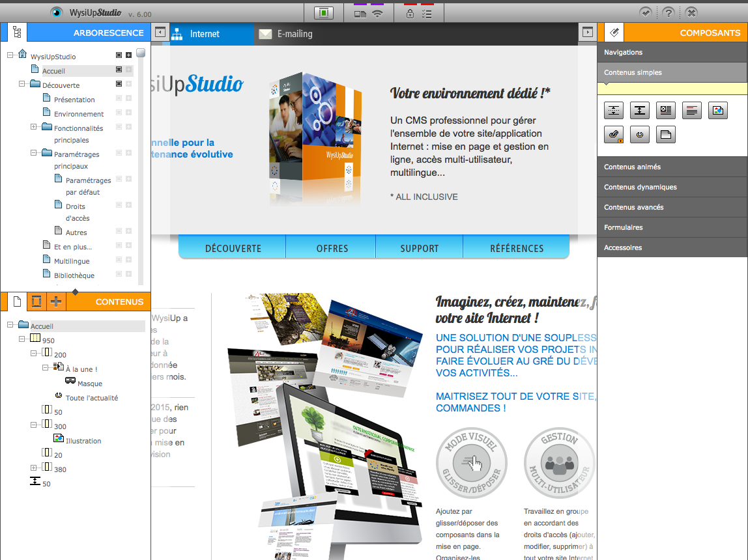This screenshot has width=748, height=560.
Task: Select the simple link component icon
Action: point(640,135)
